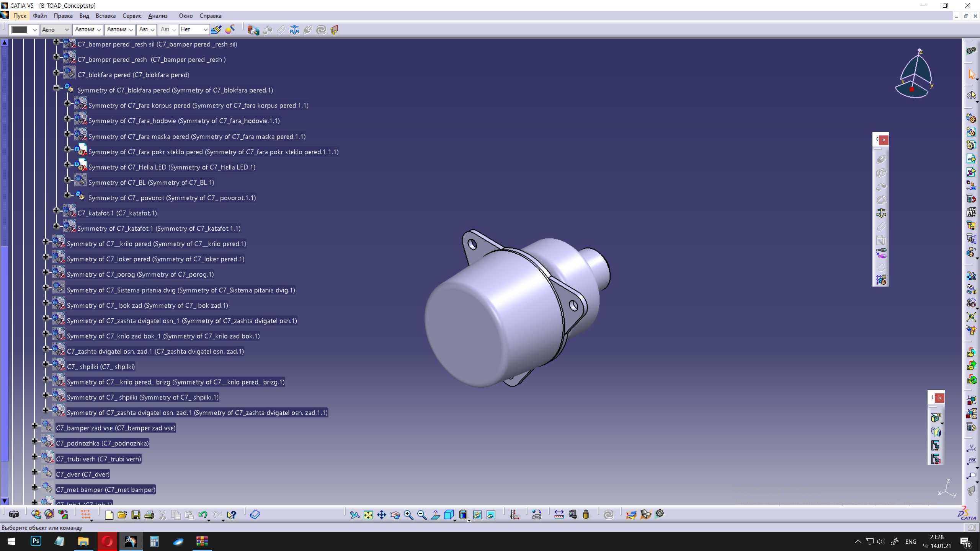This screenshot has width=980, height=551.
Task: Click the tree scrollbar down arrow
Action: pyautogui.click(x=5, y=500)
